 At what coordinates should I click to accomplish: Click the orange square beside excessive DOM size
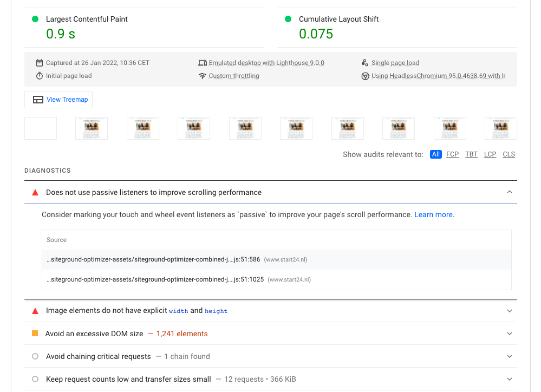35,334
